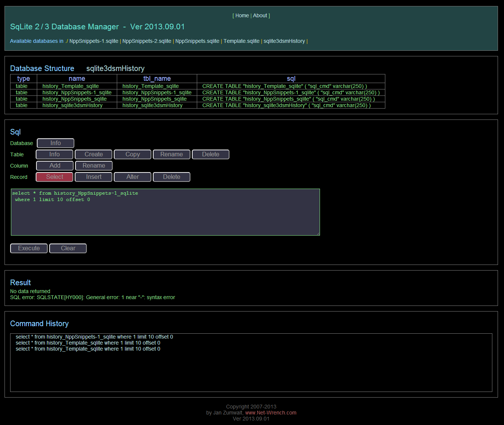Clear the SQL text with Clear button
Viewport: 504px width, 425px height.
(68, 248)
